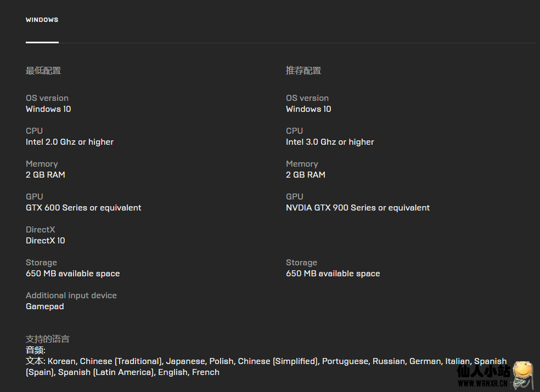The height and width of the screenshot is (392, 540).
Task: Click Intel 2.0 Ghz or higher text
Action: [70, 142]
